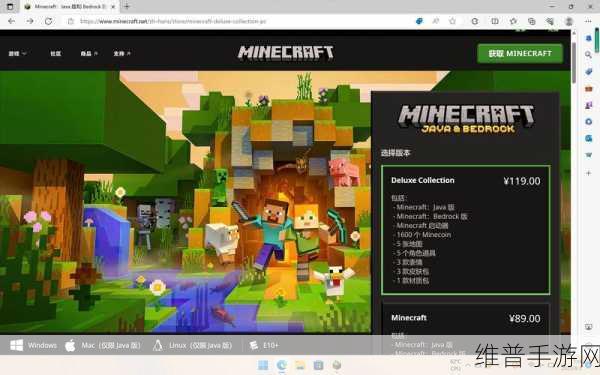The image size is (600, 375).
Task: Click the browser forward arrow
Action: [30, 21]
